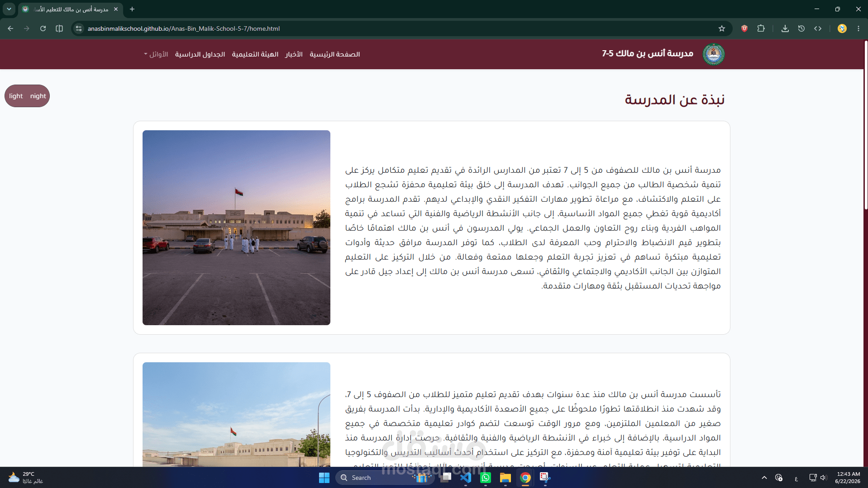Image resolution: width=868 pixels, height=488 pixels.
Task: Close the current browser tab
Action: pyautogui.click(x=116, y=9)
